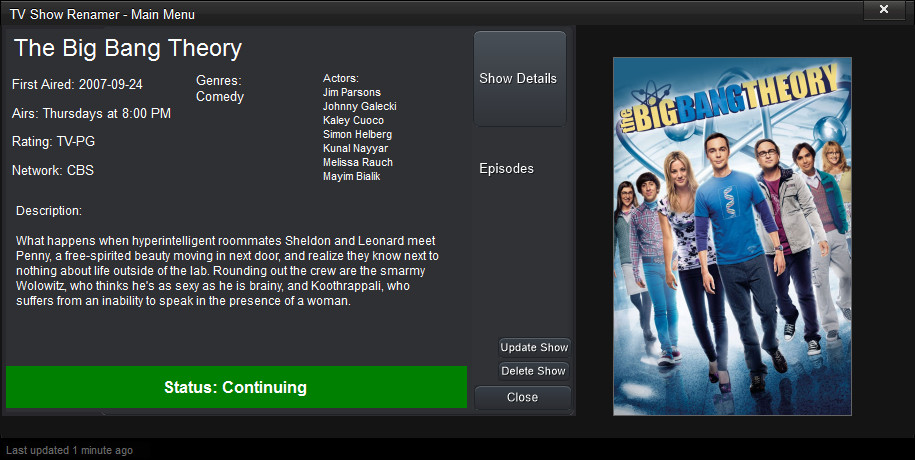Select actor name Kaley Cuoco

354,120
